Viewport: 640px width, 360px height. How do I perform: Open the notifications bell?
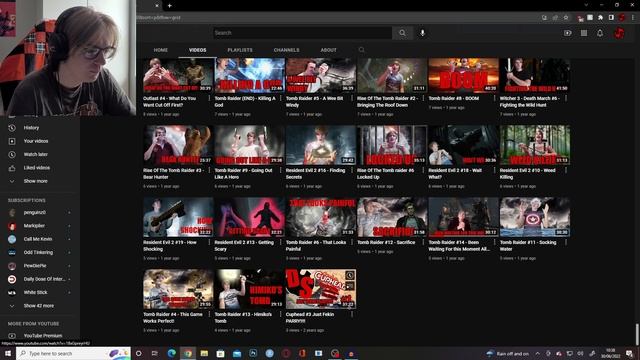(600, 33)
